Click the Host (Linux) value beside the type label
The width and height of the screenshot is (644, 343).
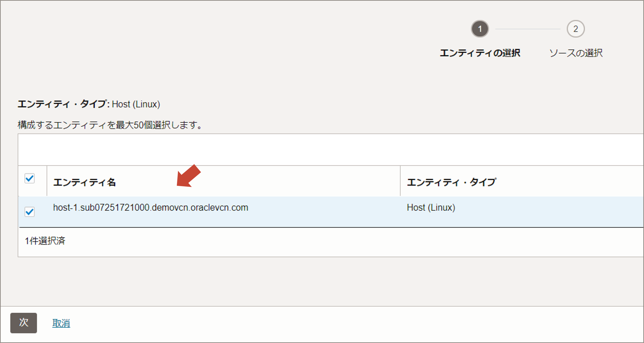[x=136, y=104]
